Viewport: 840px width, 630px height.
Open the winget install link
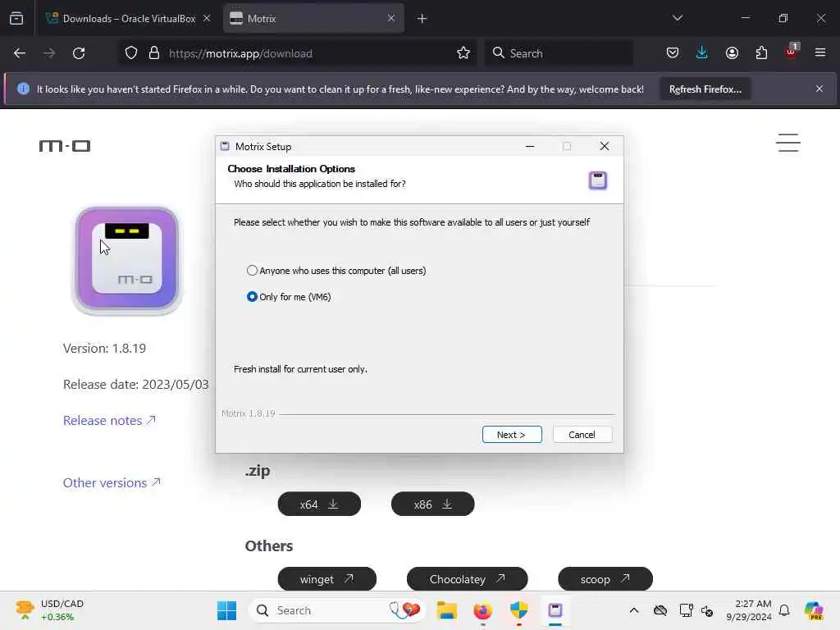326,579
